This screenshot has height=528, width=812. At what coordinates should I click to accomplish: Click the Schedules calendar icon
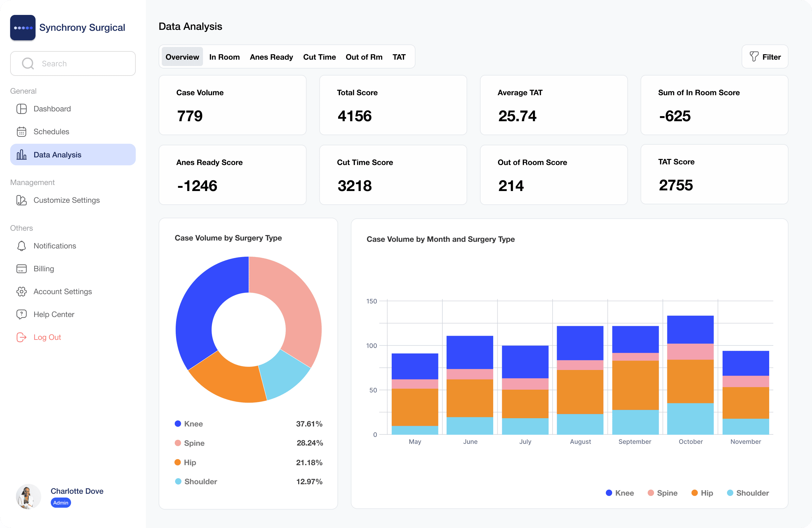pos(22,132)
